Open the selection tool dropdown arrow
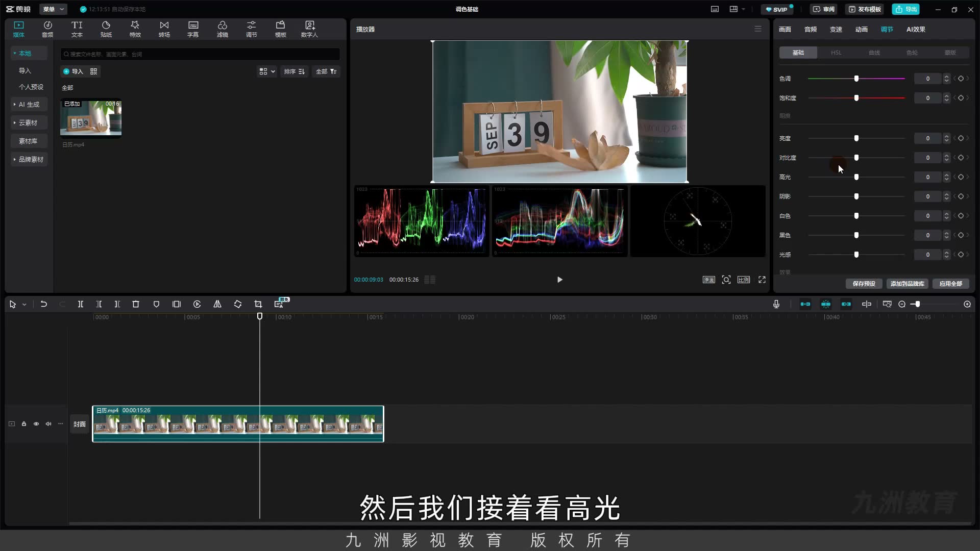 pyautogui.click(x=24, y=305)
